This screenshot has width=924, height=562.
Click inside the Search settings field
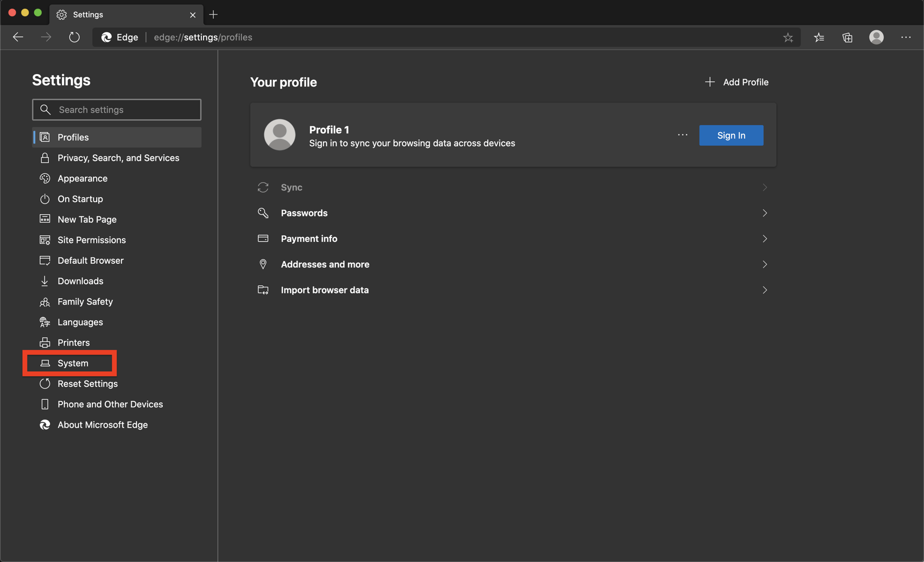pyautogui.click(x=117, y=109)
